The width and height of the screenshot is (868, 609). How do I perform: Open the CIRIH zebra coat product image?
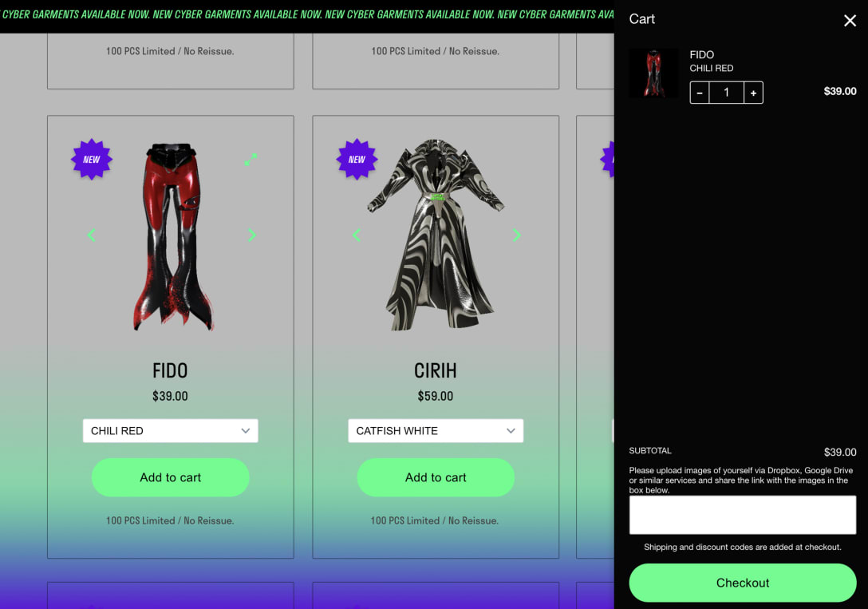pyautogui.click(x=436, y=234)
